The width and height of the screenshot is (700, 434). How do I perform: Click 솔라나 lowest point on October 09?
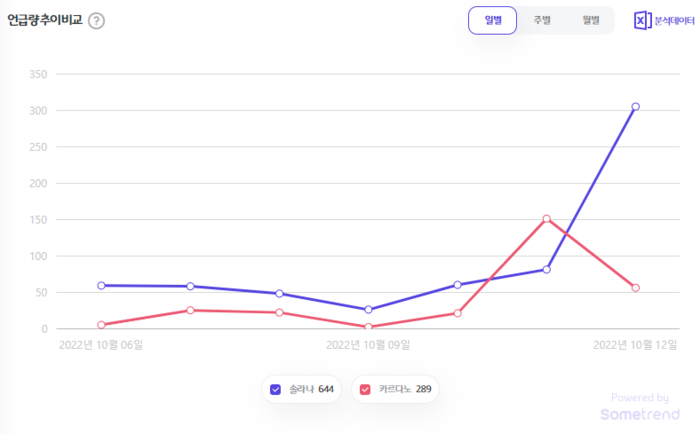pos(368,310)
